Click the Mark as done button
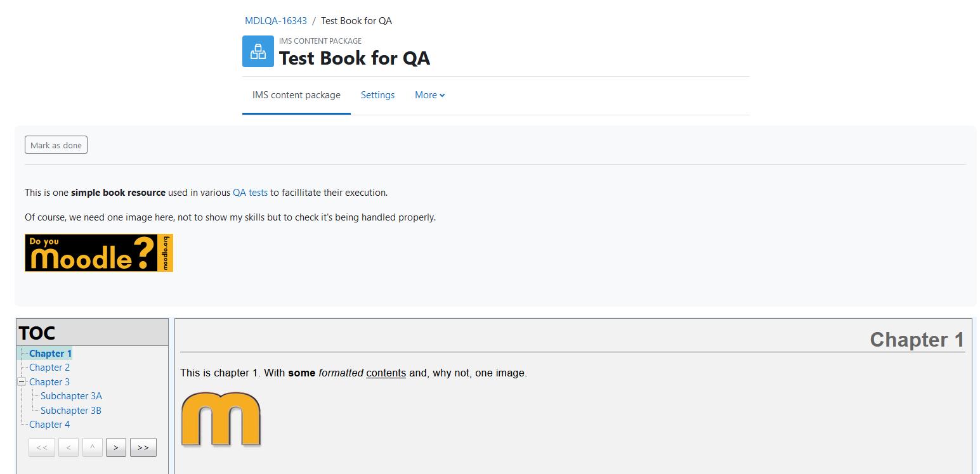 [56, 145]
